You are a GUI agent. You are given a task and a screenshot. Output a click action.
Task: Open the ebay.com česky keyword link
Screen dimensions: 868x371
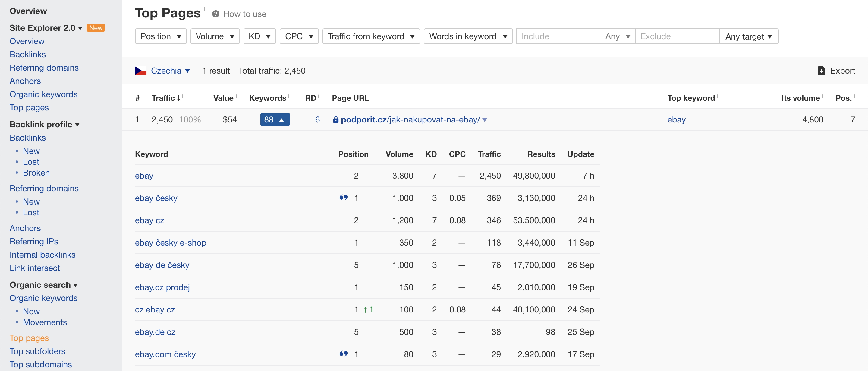(x=165, y=354)
